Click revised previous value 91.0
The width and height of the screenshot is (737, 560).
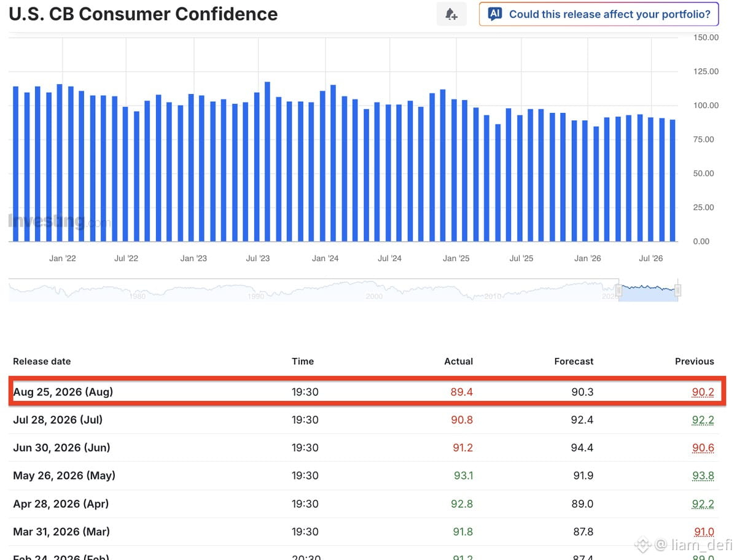[704, 532]
